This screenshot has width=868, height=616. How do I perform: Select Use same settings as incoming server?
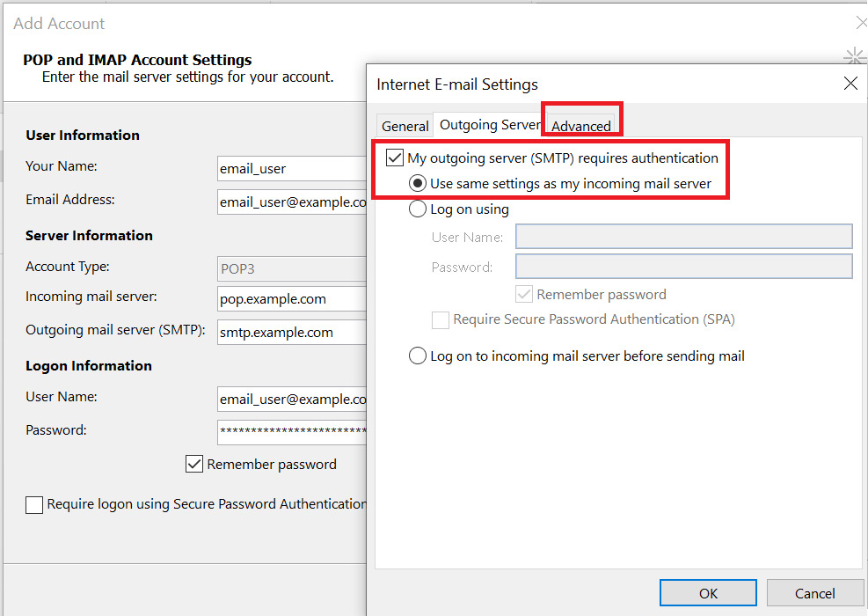[418, 184]
